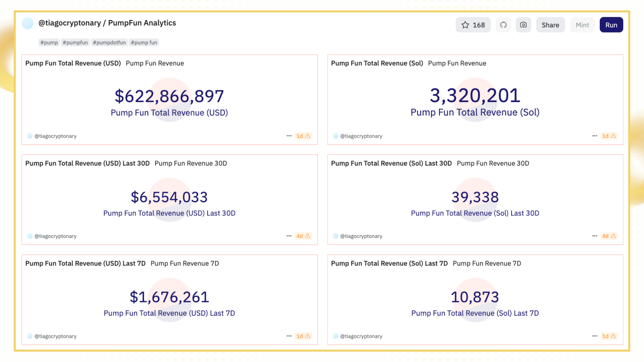
Task: Select the #pumpdotfun tag
Action: coord(109,43)
